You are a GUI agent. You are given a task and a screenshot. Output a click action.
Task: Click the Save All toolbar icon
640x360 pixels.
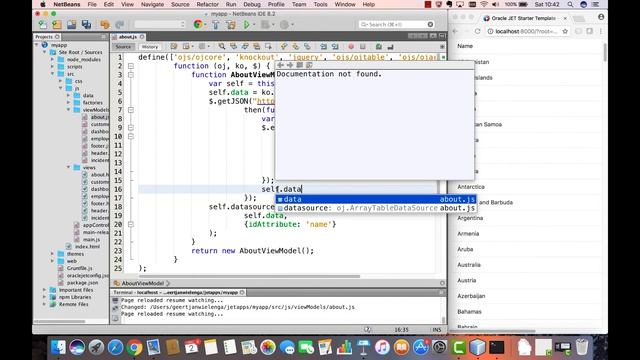pos(87,24)
